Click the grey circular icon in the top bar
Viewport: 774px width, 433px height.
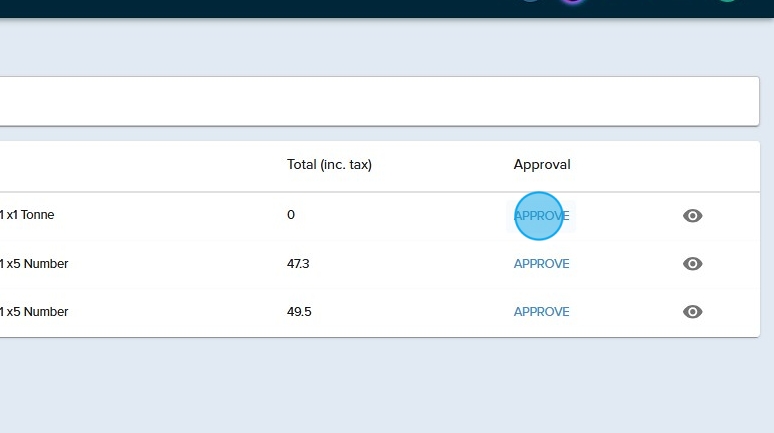click(530, 1)
